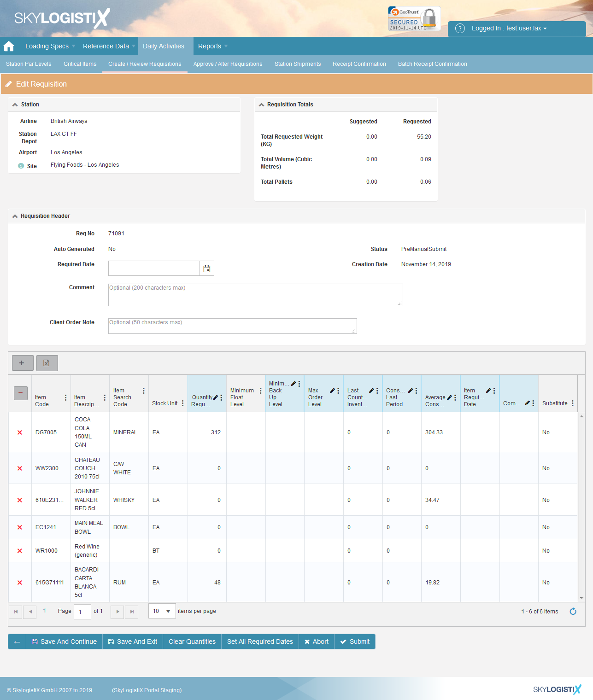This screenshot has height=700, width=593.
Task: Go to last page of grid
Action: click(132, 612)
